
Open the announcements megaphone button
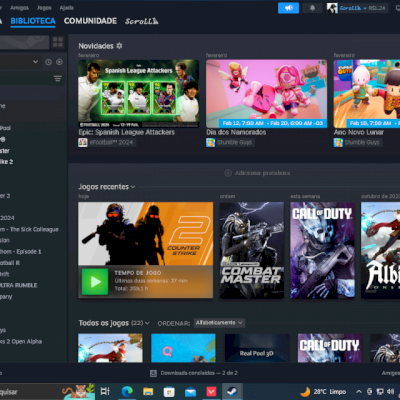[x=288, y=8]
